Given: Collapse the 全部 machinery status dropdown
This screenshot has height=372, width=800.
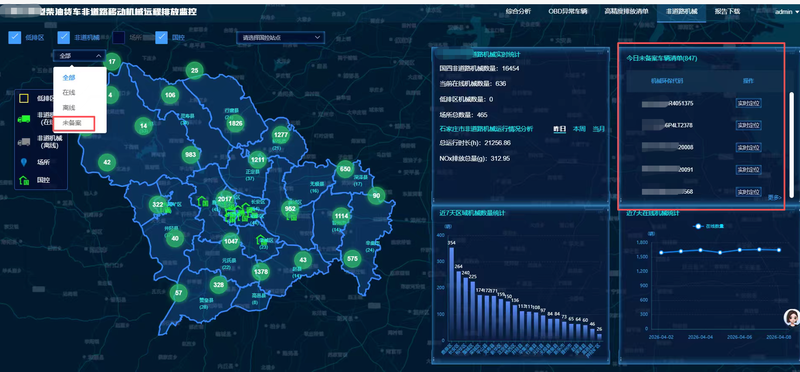Looking at the screenshot, I should click(80, 56).
